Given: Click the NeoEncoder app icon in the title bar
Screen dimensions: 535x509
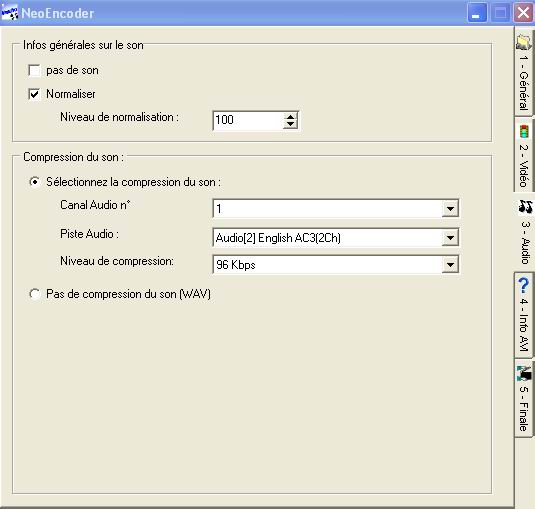Looking at the screenshot, I should [x=10, y=13].
